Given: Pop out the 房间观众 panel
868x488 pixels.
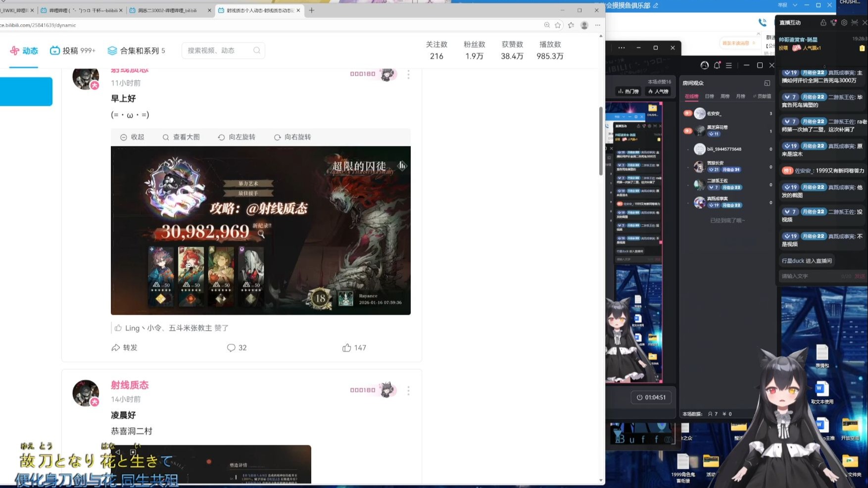Looking at the screenshot, I should (767, 83).
